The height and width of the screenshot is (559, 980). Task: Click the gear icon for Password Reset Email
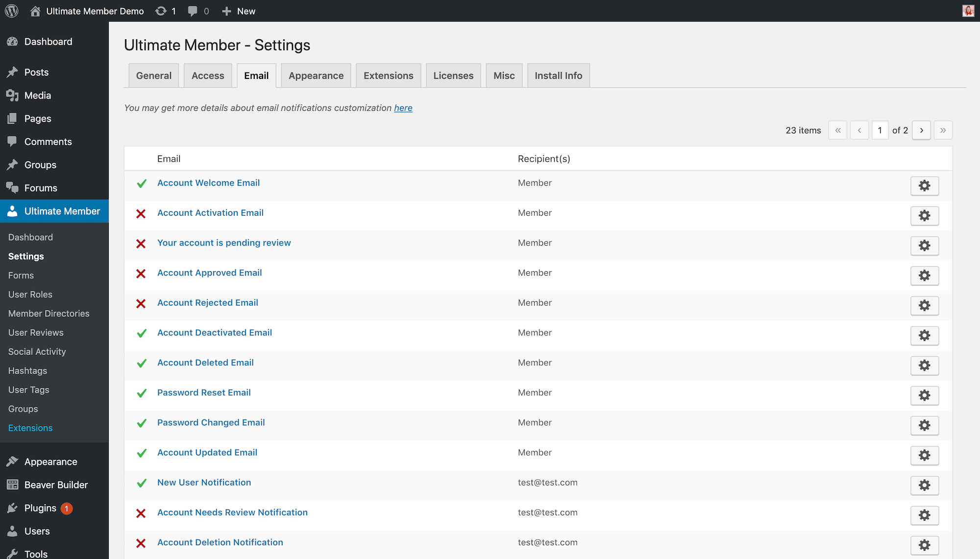click(x=924, y=395)
